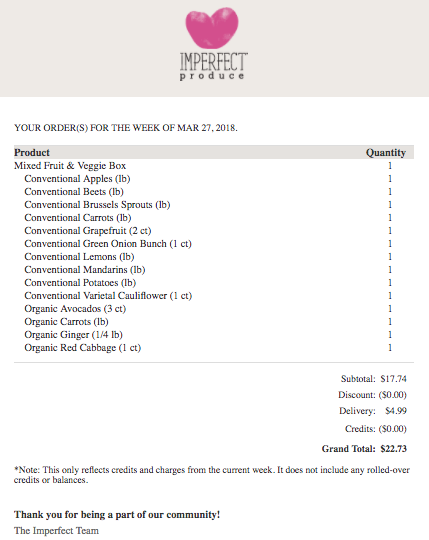Click The Imperfect Team signature

[x=56, y=531]
